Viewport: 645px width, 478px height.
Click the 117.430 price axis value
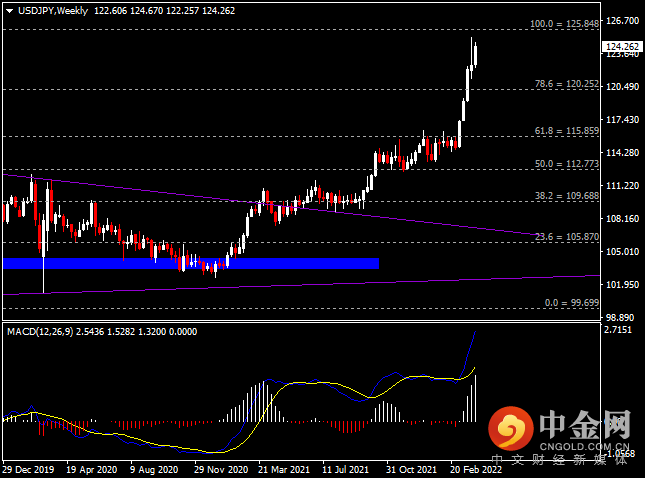coord(622,120)
